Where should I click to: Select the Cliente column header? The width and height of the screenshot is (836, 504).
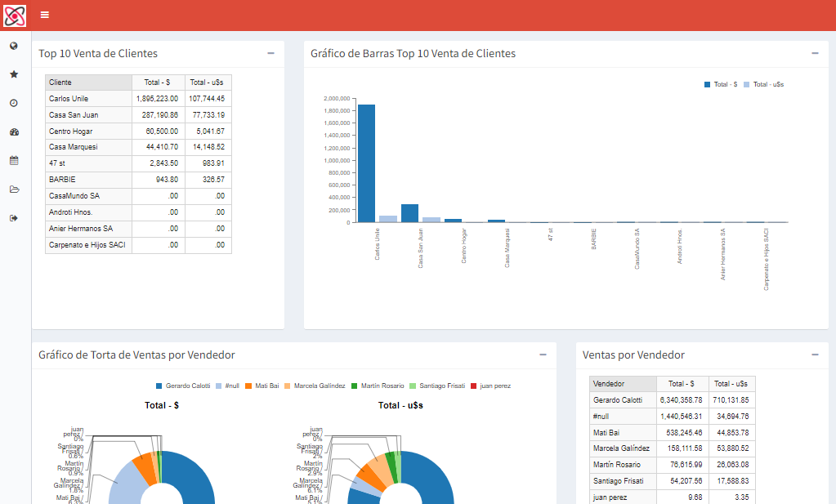pos(88,83)
